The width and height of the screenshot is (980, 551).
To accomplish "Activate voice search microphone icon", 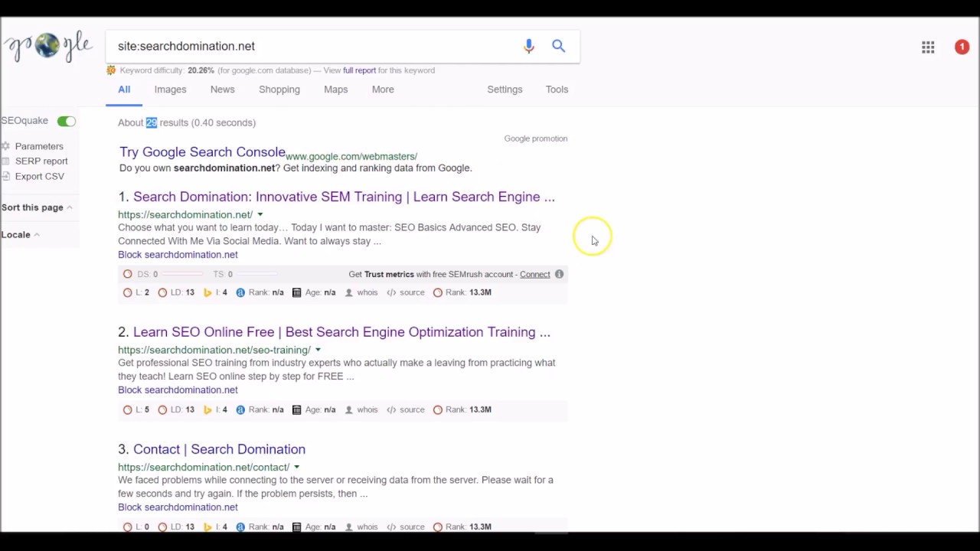I will pyautogui.click(x=528, y=46).
